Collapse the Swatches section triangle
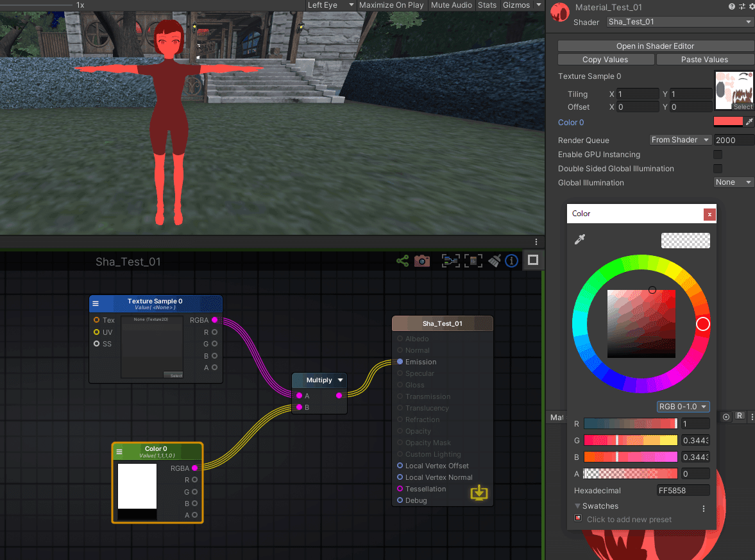 click(577, 506)
